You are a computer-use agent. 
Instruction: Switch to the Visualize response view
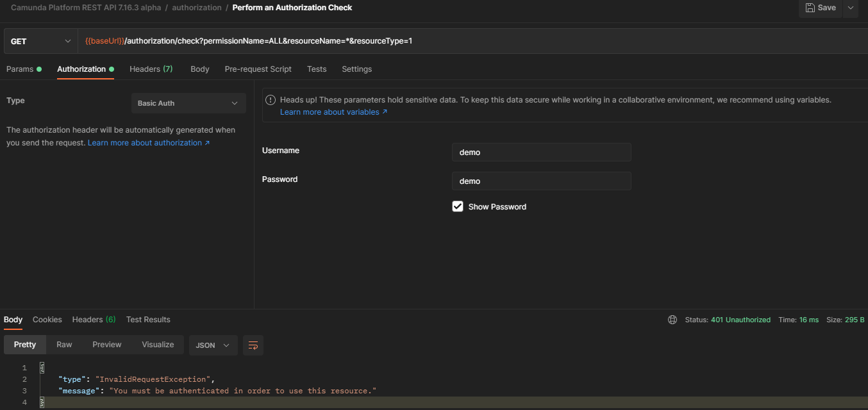[157, 344]
